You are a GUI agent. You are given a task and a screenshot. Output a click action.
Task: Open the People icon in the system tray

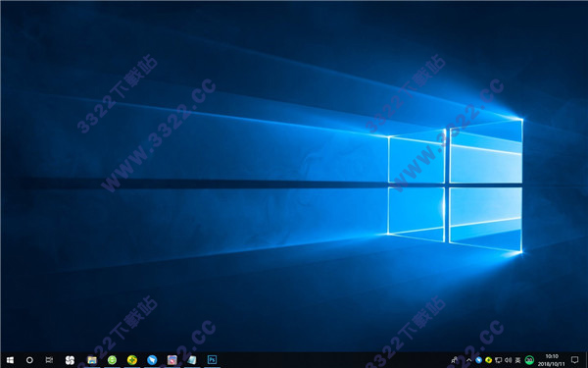[455, 360]
